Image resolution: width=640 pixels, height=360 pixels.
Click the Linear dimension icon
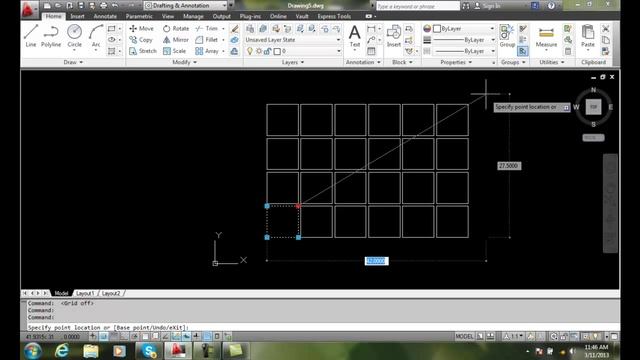pos(371,29)
